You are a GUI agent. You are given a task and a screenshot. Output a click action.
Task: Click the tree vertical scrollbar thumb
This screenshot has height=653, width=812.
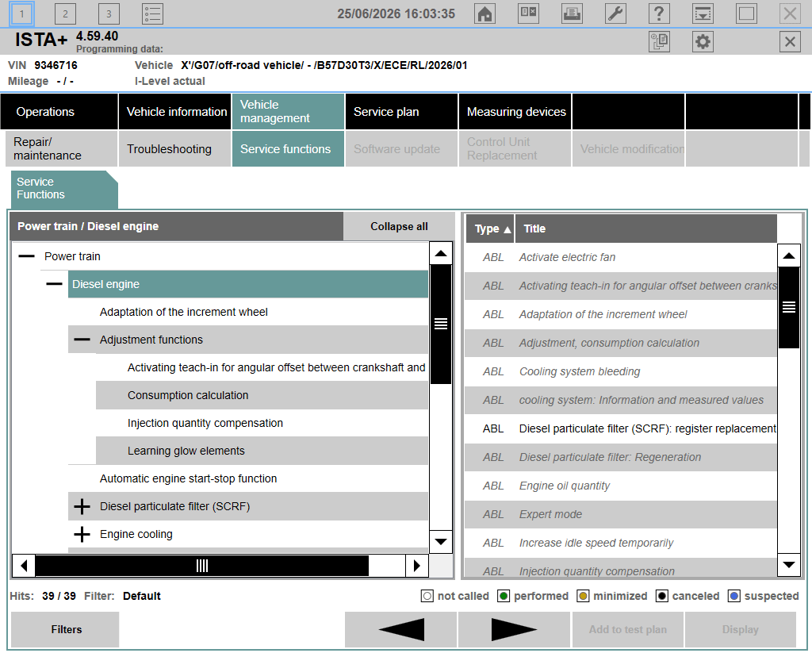coord(441,324)
